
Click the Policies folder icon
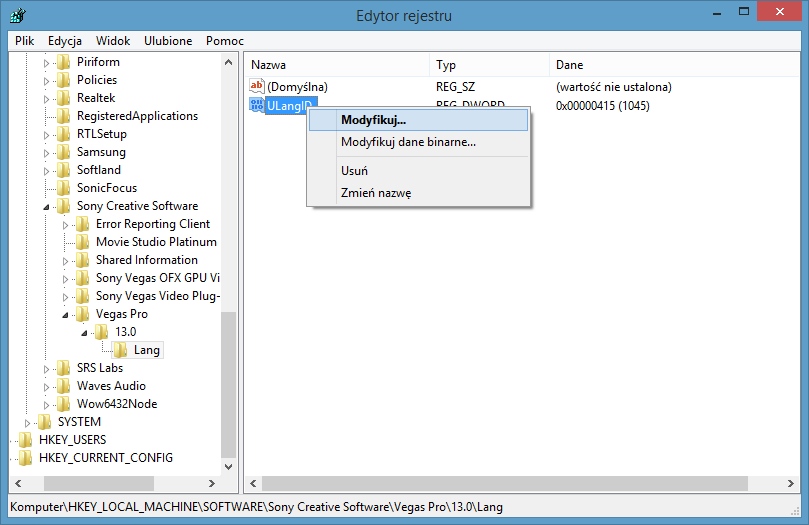[x=64, y=80]
